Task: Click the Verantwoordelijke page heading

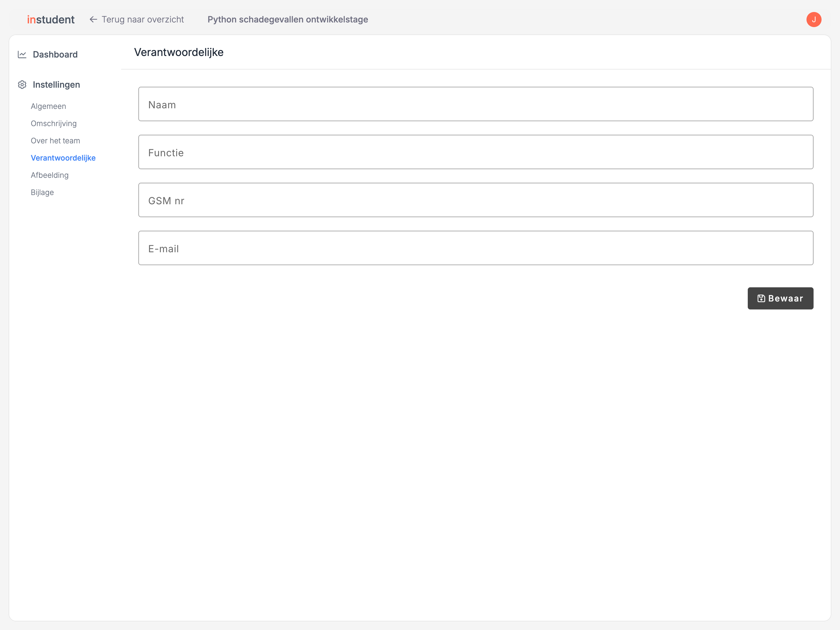Action: pos(179,52)
